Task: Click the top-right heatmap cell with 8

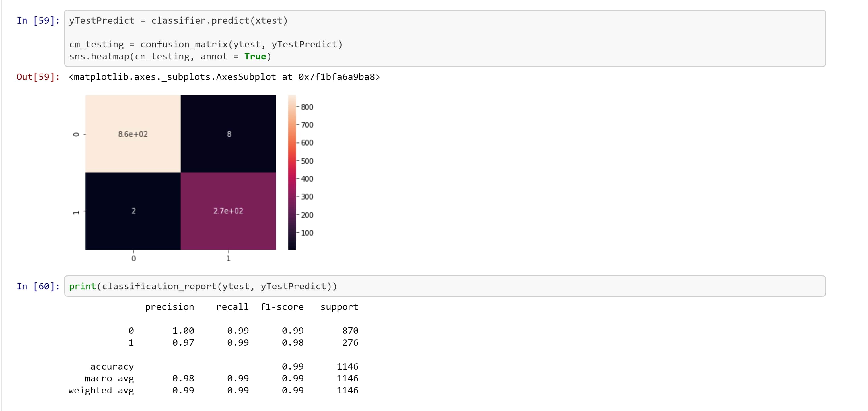Action: click(x=229, y=134)
